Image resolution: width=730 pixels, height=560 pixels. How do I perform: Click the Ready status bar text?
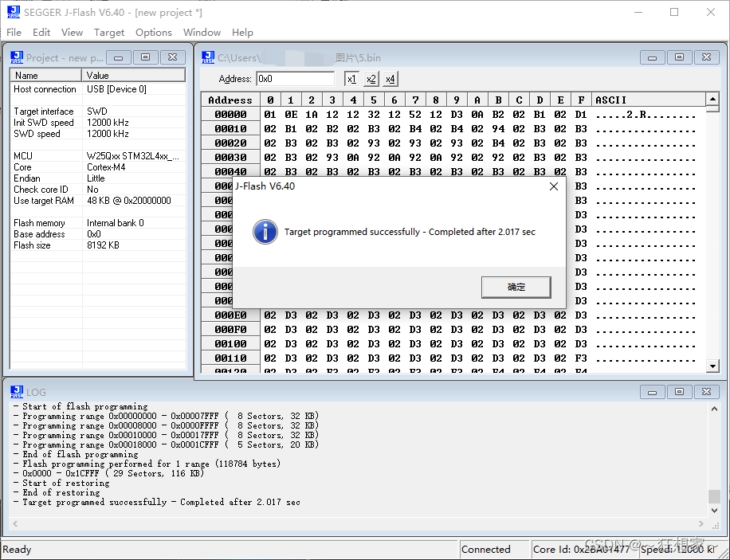click(x=17, y=550)
